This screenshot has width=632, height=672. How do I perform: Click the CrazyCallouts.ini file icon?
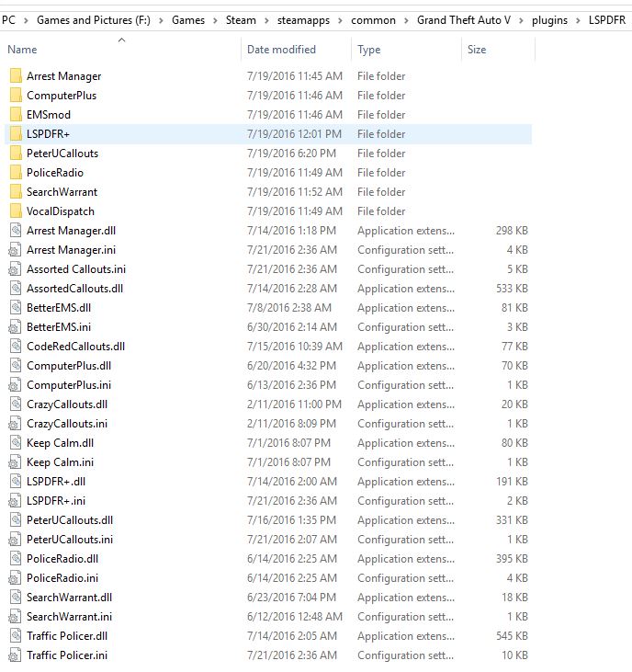pyautogui.click(x=16, y=424)
